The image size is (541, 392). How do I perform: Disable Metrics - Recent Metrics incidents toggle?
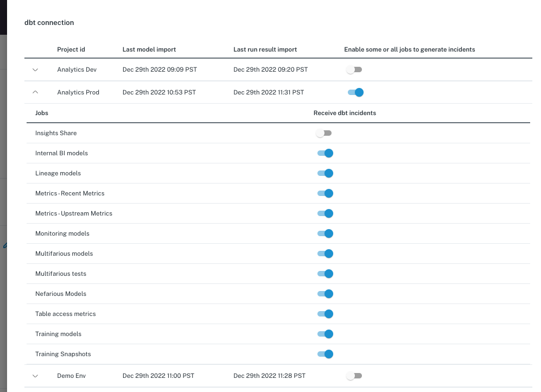tap(325, 193)
